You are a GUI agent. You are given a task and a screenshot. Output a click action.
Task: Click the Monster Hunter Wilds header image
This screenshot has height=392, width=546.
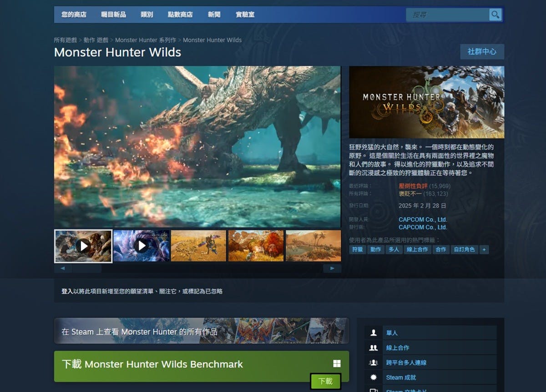427,102
